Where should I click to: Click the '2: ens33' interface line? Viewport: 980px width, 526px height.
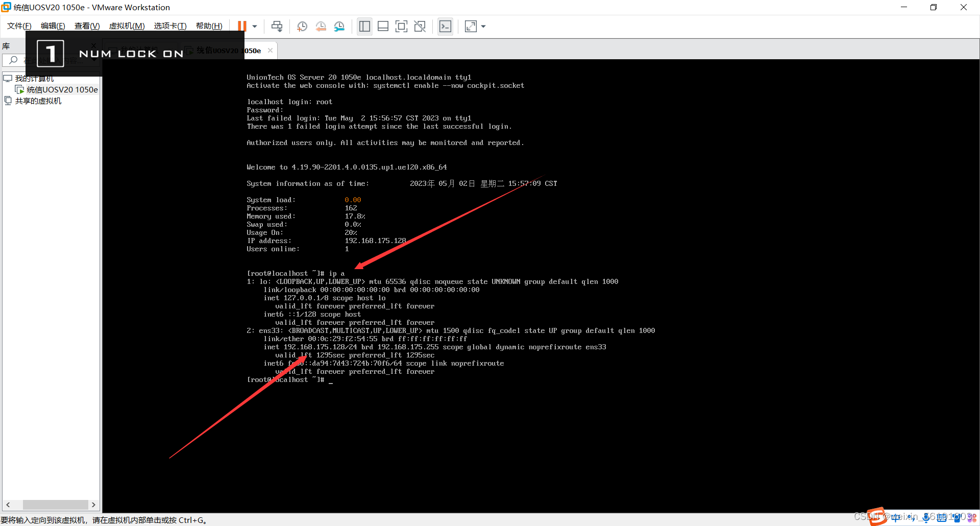[x=451, y=330]
